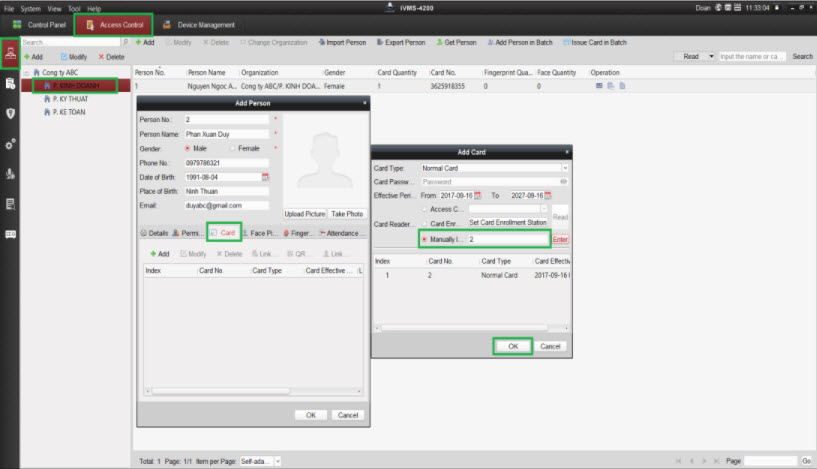Click Issue Card in Batch

[x=599, y=43]
